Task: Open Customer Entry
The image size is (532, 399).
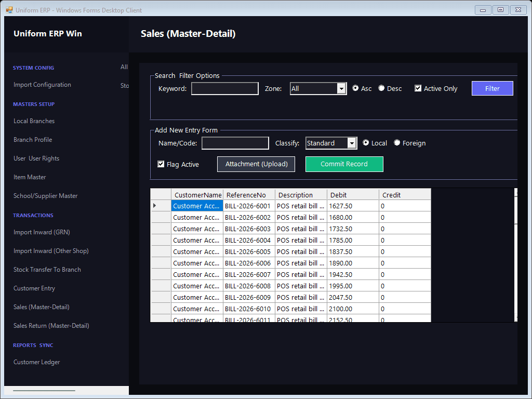Action: click(34, 288)
